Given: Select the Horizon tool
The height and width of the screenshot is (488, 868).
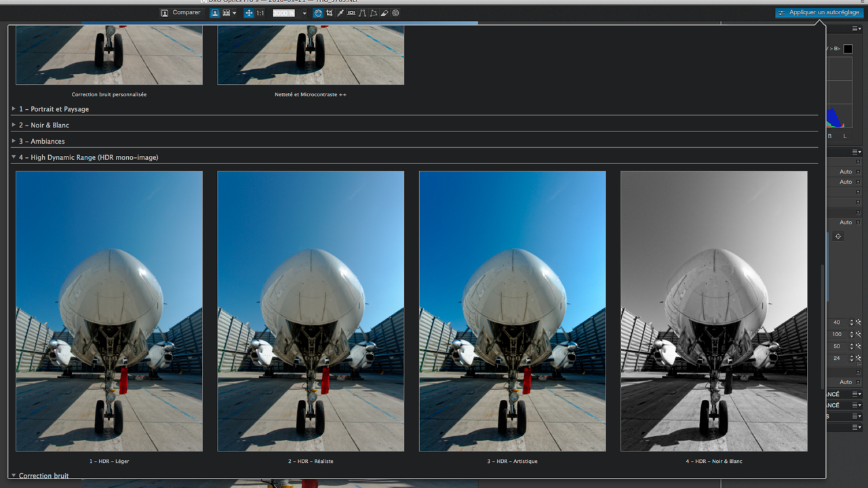Looking at the screenshot, I should click(x=351, y=13).
